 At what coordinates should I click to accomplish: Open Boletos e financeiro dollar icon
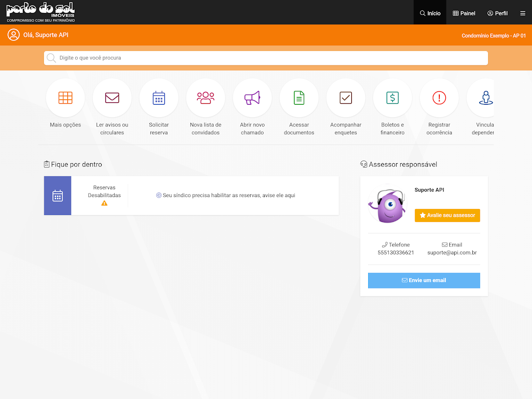(393, 98)
